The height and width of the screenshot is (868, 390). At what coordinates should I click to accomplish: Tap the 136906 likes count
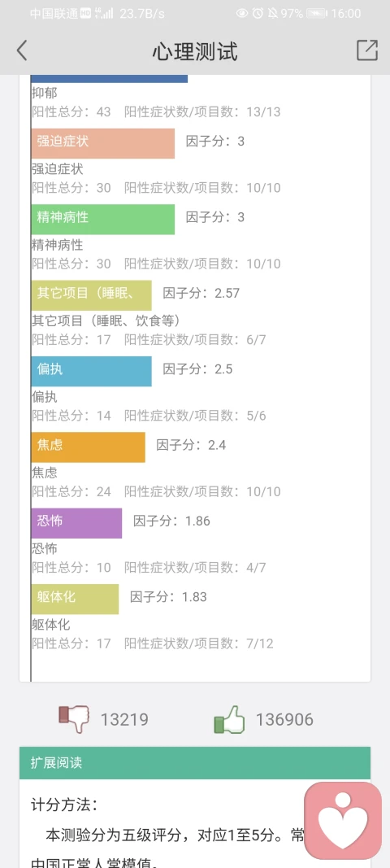pyautogui.click(x=284, y=720)
